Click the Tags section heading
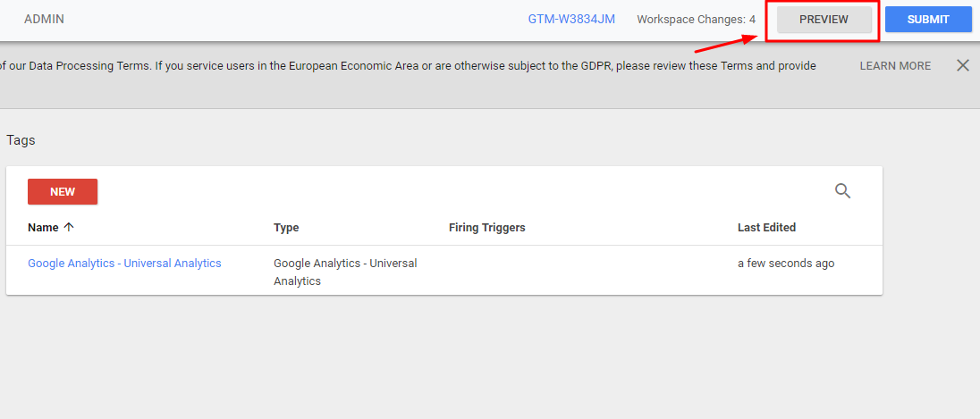The image size is (980, 419). pyautogui.click(x=21, y=139)
